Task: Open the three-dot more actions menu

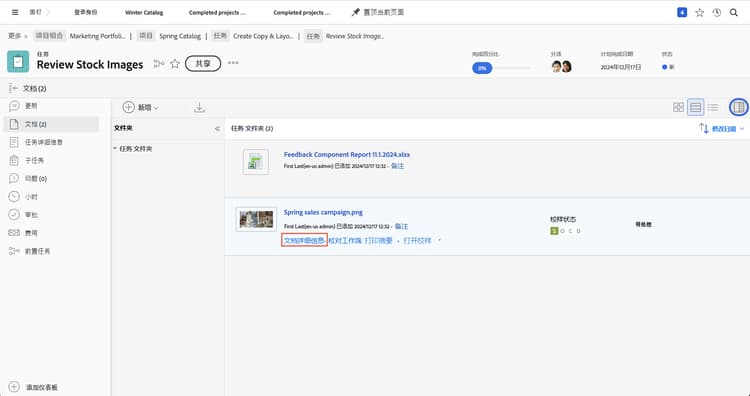Action: pyautogui.click(x=233, y=63)
